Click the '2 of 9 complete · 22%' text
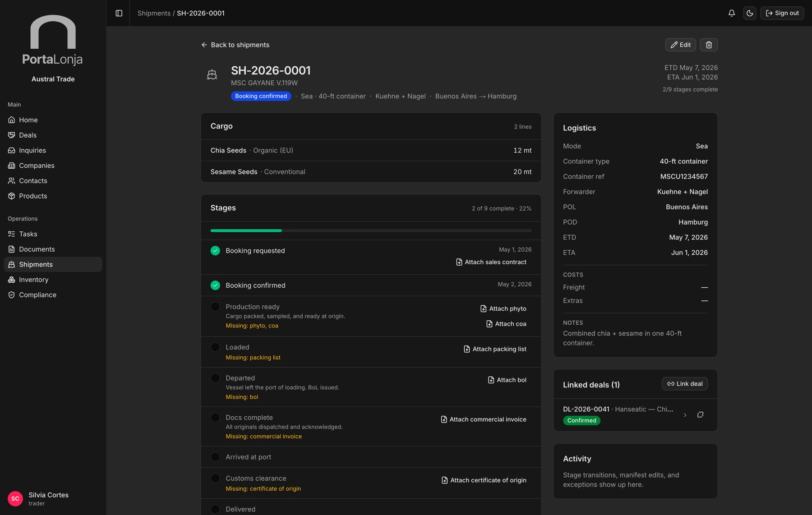812x515 pixels. tap(501, 208)
